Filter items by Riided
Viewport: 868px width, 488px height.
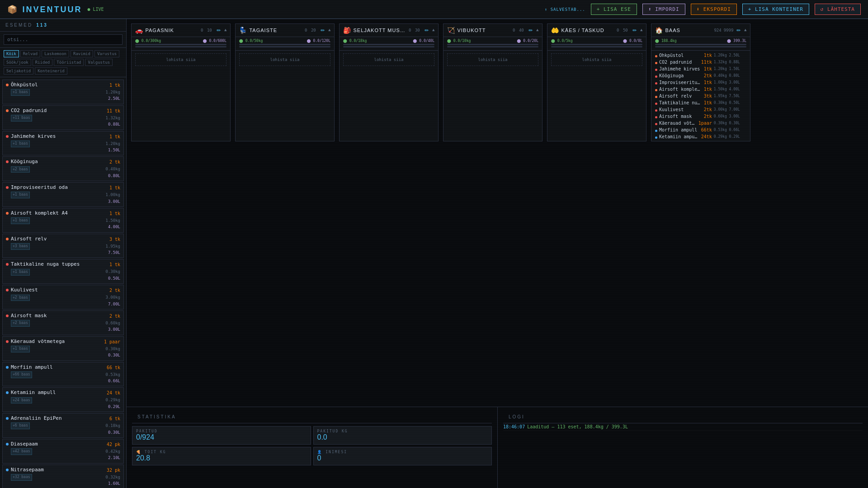coord(42,62)
